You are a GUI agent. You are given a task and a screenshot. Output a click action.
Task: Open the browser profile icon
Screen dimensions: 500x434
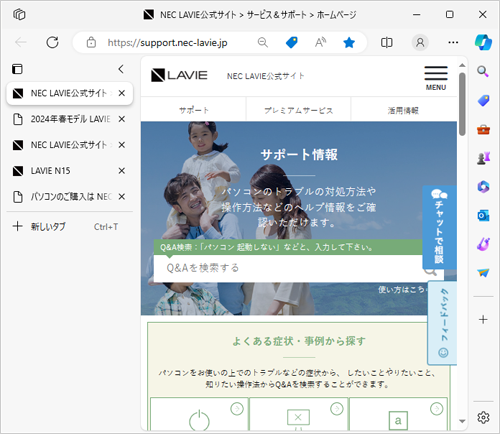coord(420,42)
